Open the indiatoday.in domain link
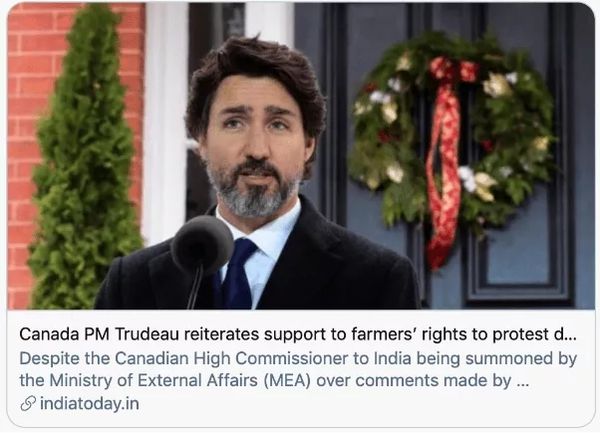The image size is (600, 433). [89, 404]
